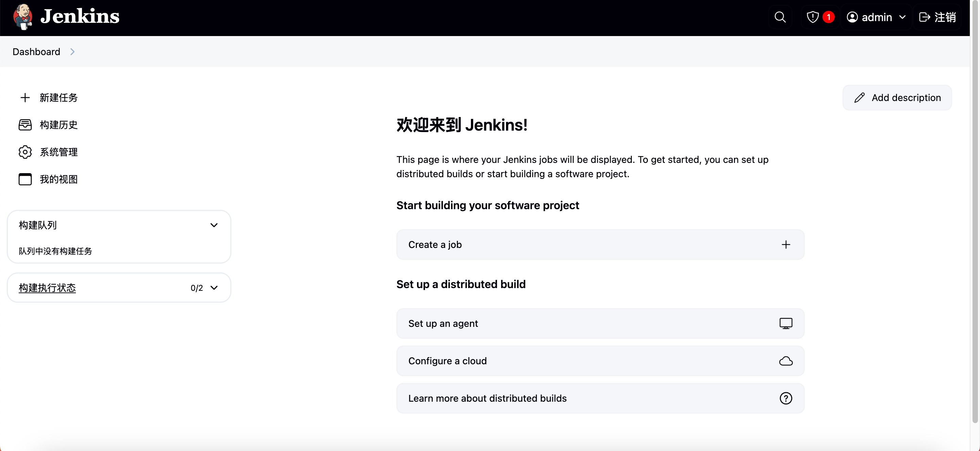Viewport: 980px width, 451px height.
Task: Click the plus icon for 新建任务
Action: coord(25,98)
